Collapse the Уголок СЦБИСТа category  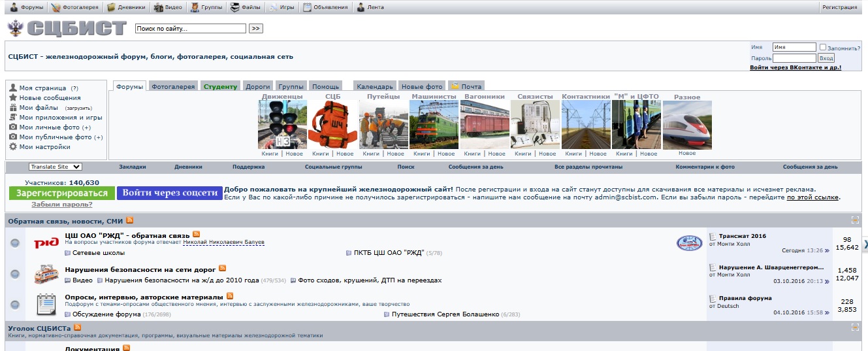coord(855,327)
